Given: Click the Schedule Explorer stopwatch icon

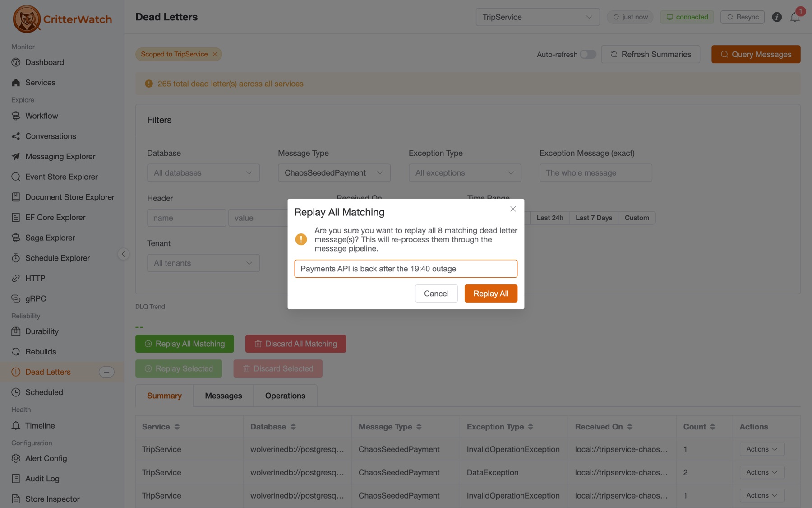Looking at the screenshot, I should point(16,258).
